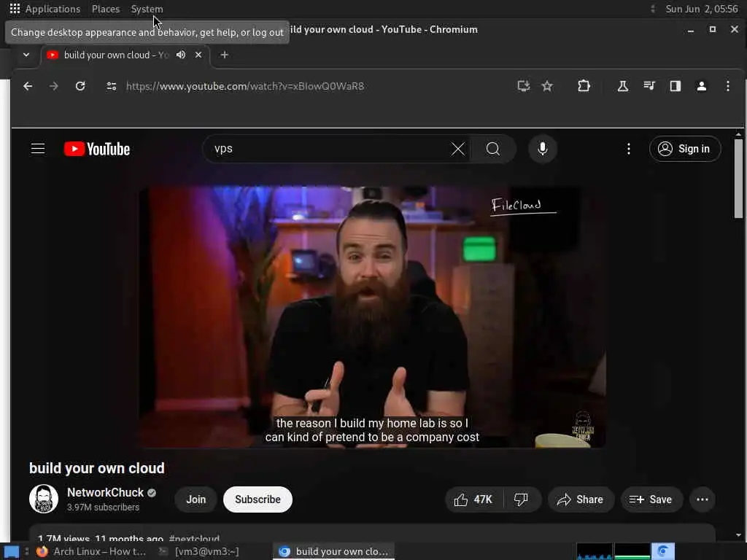The width and height of the screenshot is (747, 560).
Task: Open site information icon in address bar
Action: (x=112, y=86)
